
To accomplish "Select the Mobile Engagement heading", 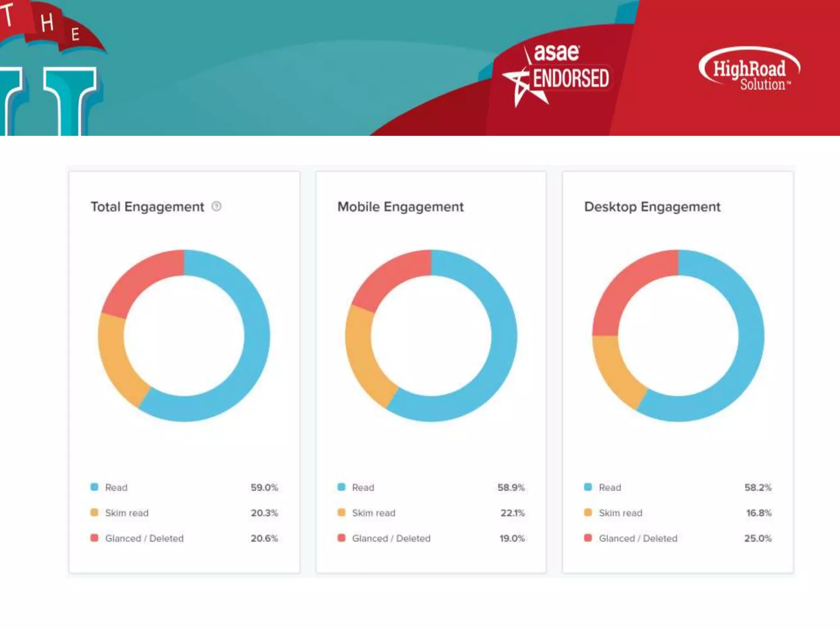I will 400,207.
